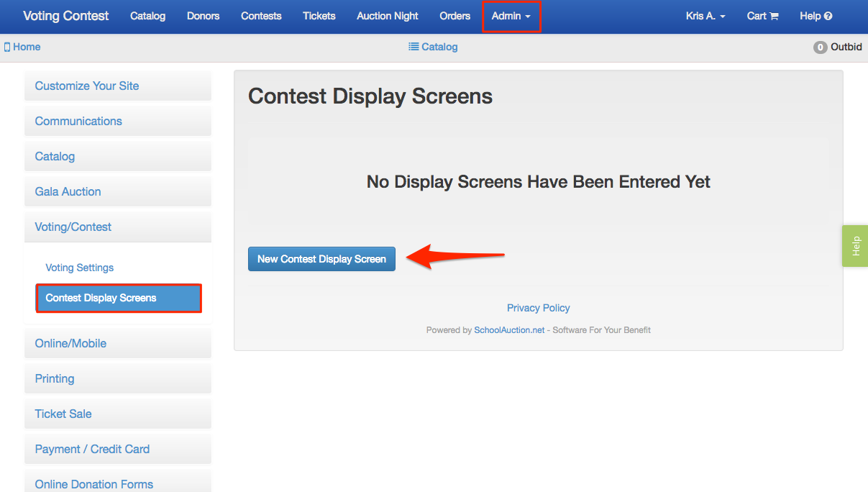Expand the Customize Your Site section
The width and height of the screenshot is (868, 492).
(x=118, y=86)
